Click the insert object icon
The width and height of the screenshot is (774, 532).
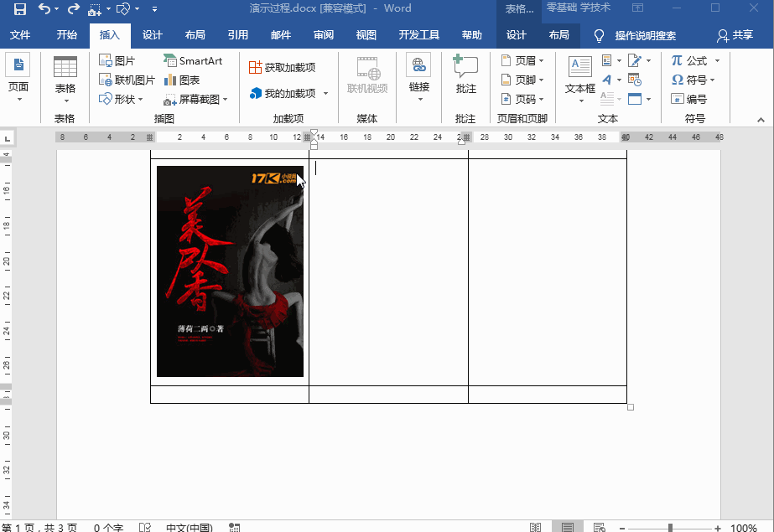[x=635, y=99]
